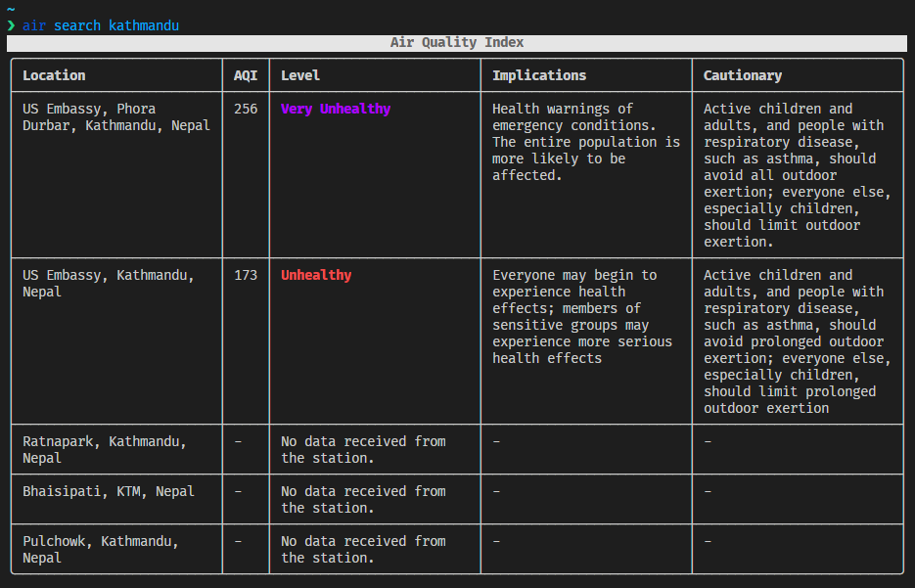The image size is (915, 588).
Task: Click the 'Pulchowk, Kathmandu, Nepal' location cell
Action: pyautogui.click(x=101, y=549)
